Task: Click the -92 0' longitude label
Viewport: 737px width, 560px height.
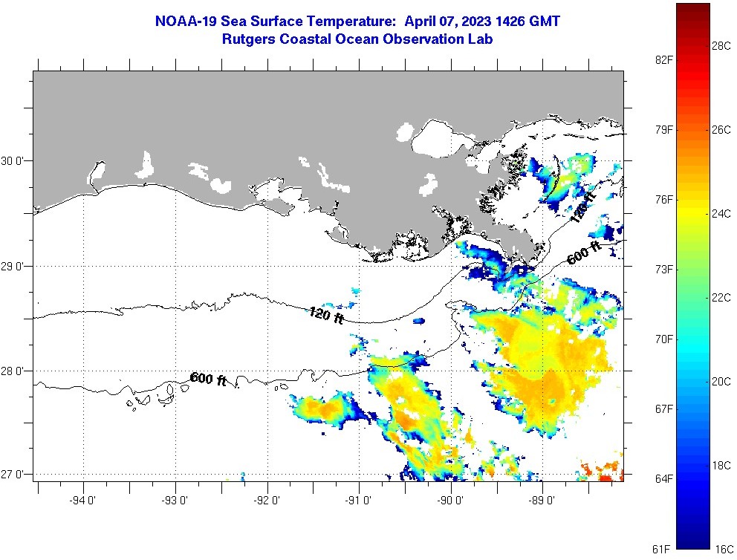Action: (x=267, y=501)
